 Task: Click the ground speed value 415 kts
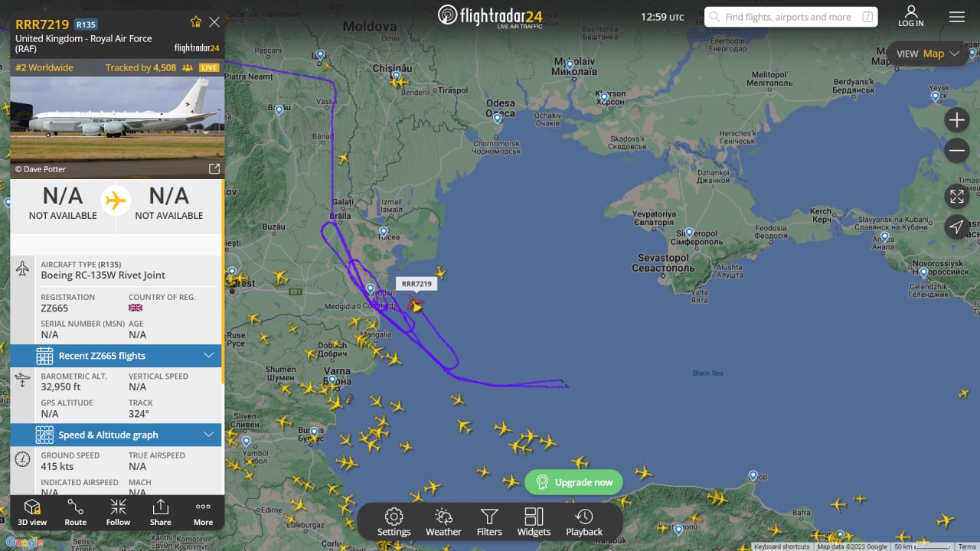tap(57, 466)
